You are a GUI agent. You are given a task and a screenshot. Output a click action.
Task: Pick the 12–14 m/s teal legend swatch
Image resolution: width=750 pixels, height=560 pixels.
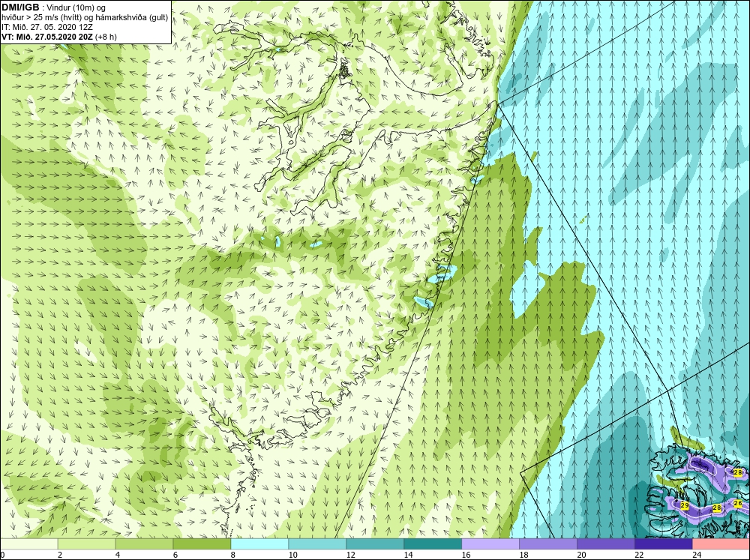[375, 544]
